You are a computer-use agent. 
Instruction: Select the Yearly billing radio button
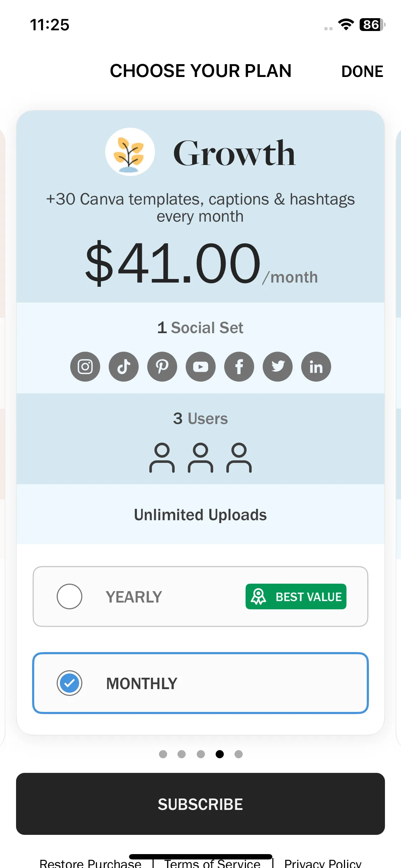70,596
